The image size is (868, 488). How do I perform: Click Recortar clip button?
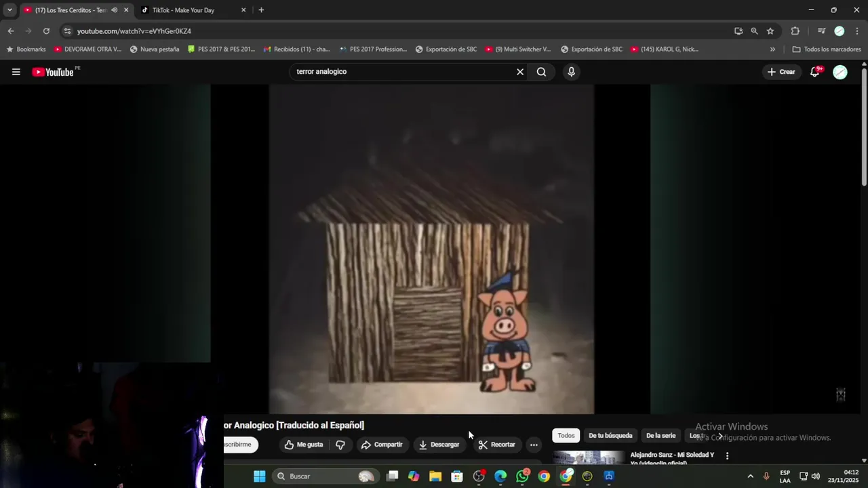(497, 445)
